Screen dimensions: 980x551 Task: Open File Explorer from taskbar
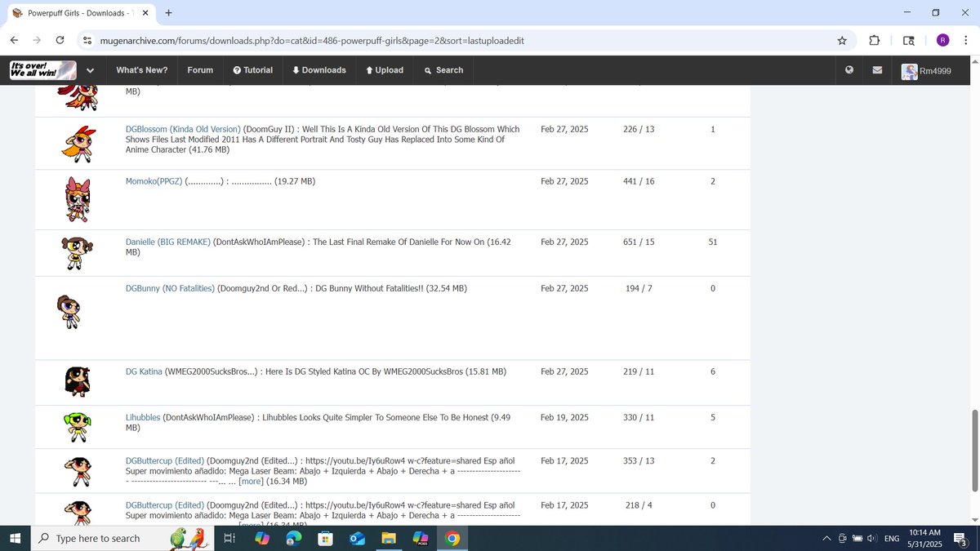[389, 538]
